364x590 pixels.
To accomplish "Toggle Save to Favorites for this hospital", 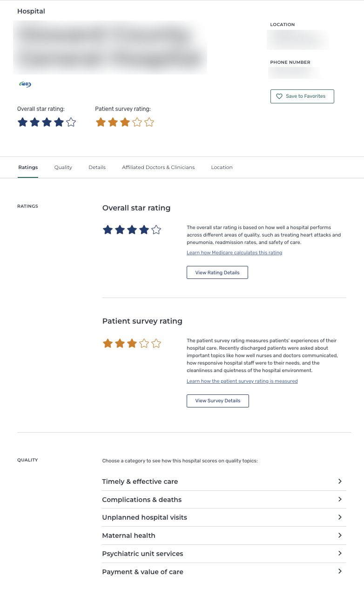I will pos(302,96).
